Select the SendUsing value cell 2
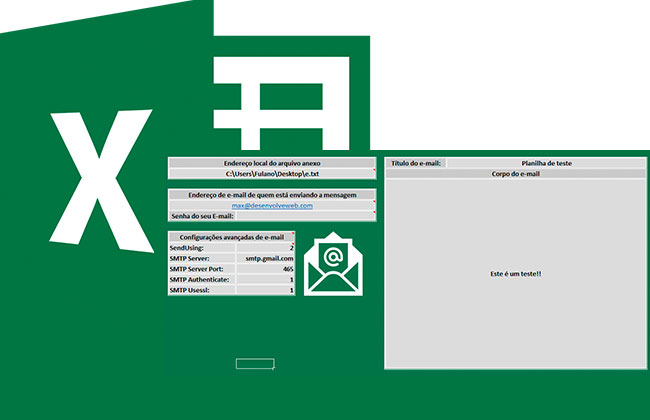The image size is (650, 420). click(x=265, y=248)
